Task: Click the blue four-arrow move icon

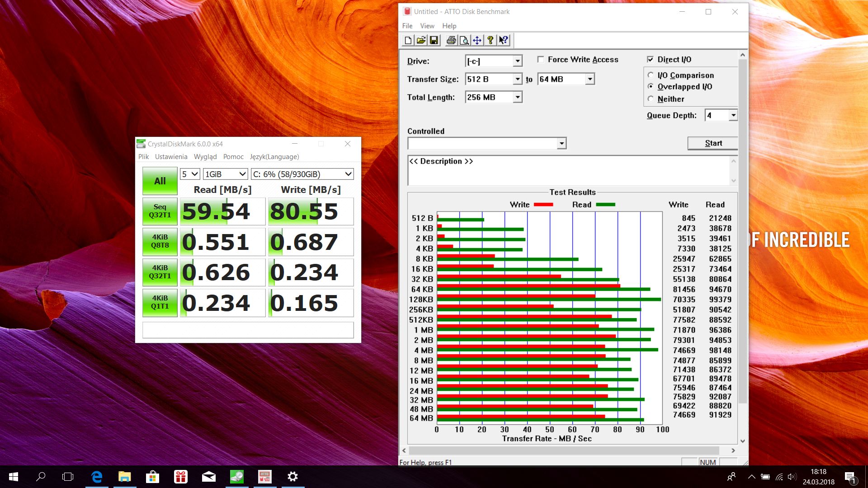Action: (x=477, y=41)
